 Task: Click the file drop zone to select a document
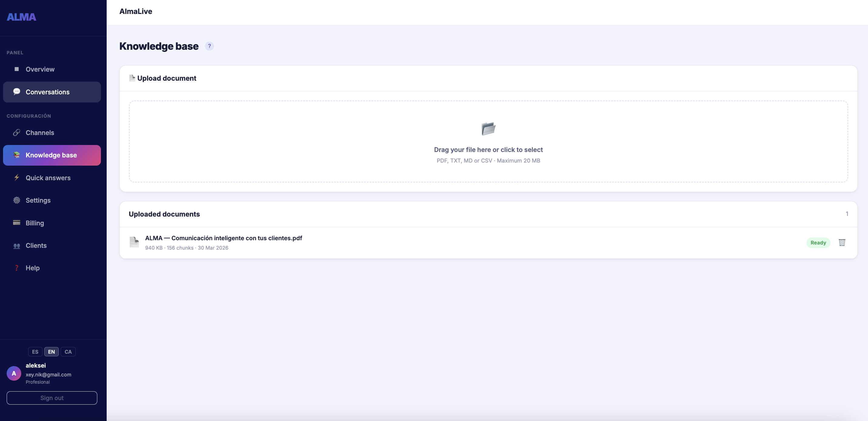[488, 142]
